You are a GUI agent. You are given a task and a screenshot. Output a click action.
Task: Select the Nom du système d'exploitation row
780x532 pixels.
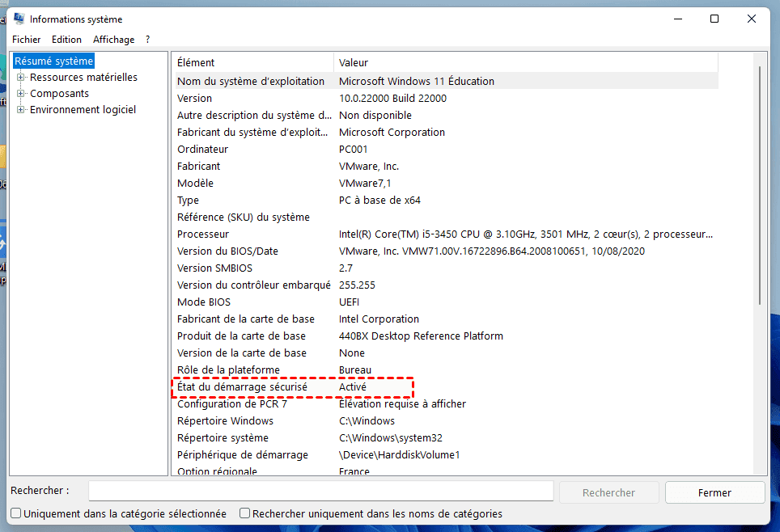pos(447,81)
